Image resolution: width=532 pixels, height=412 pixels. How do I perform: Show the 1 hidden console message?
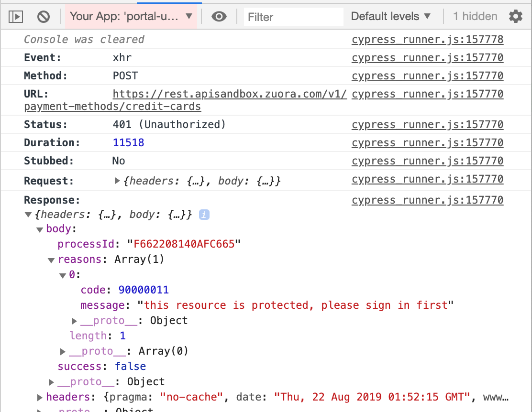pyautogui.click(x=475, y=16)
